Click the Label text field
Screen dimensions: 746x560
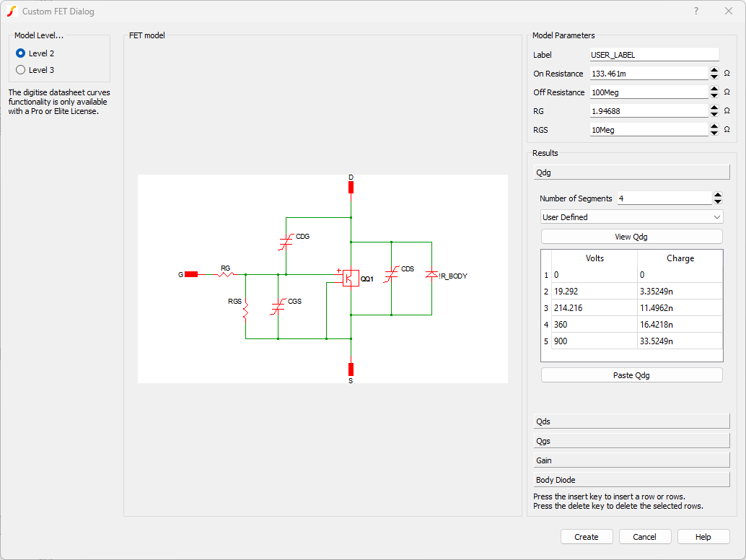click(x=654, y=55)
